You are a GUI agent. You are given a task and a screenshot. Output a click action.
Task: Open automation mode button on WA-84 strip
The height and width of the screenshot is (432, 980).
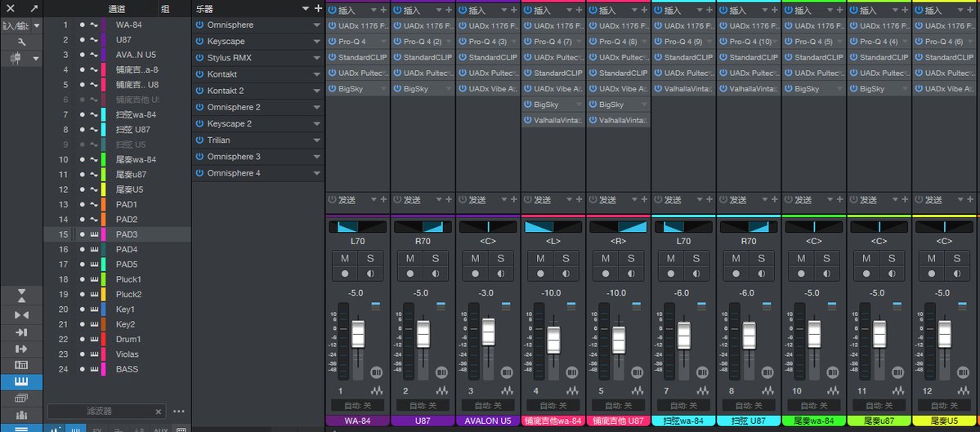(357, 405)
